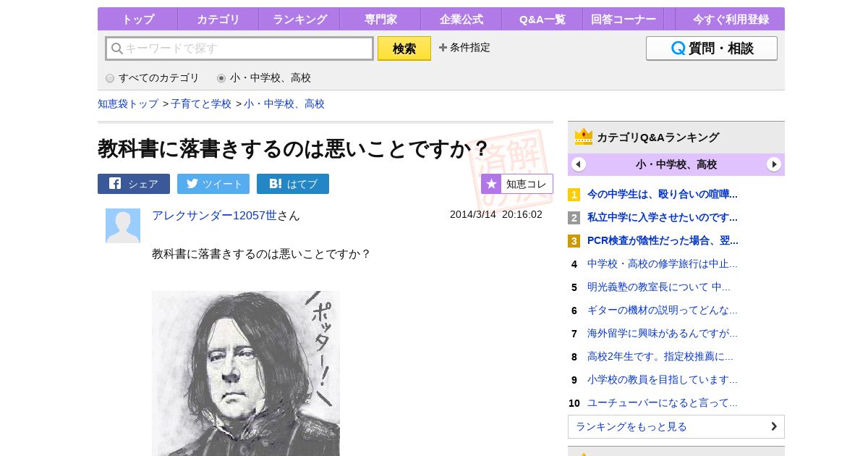Screen dimensions: 868x456
Task: Open the Q&A一覧 tab
Action: [x=542, y=19]
